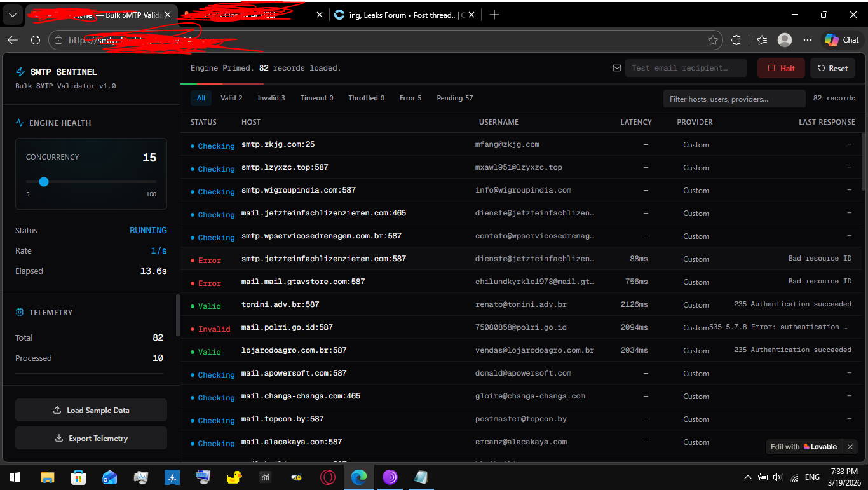868x490 pixels.
Task: Click the LAST RESPONSE column header
Action: tap(827, 122)
